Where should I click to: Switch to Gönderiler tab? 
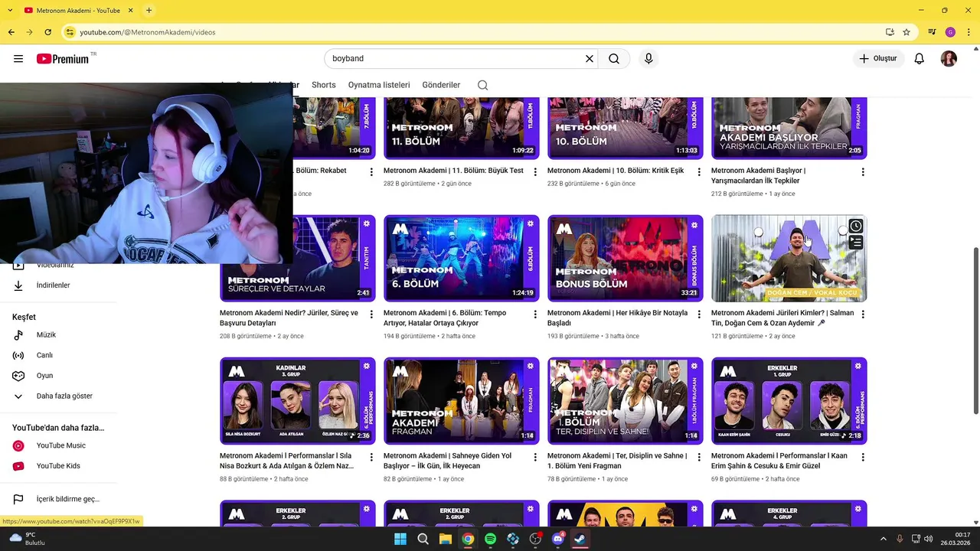tap(441, 85)
